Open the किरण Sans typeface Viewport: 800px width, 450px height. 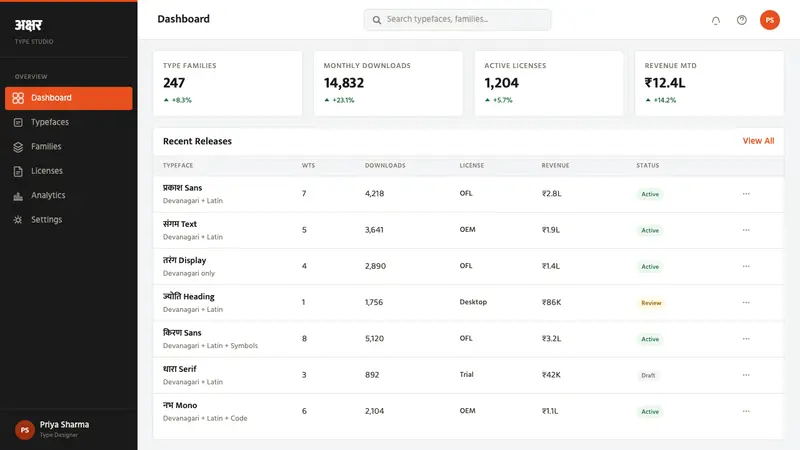[x=182, y=333]
